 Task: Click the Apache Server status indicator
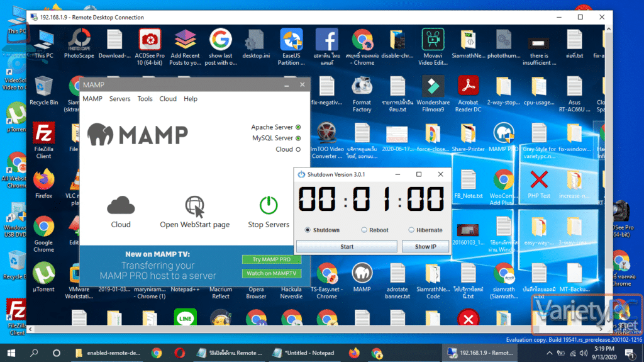298,127
